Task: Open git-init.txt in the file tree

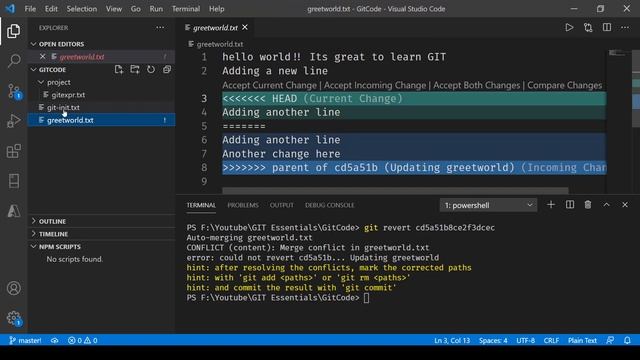Action: [x=102, y=107]
